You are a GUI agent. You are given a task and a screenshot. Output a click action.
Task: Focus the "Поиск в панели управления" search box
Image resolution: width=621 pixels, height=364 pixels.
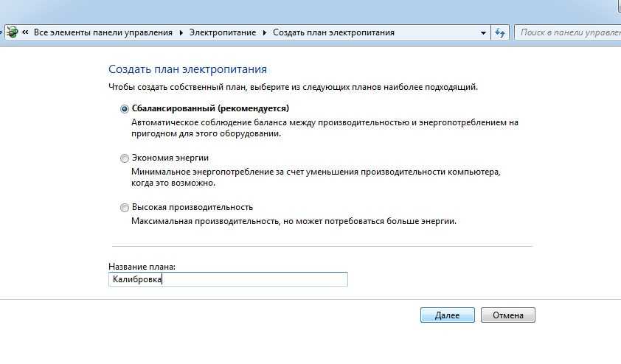[568, 33]
